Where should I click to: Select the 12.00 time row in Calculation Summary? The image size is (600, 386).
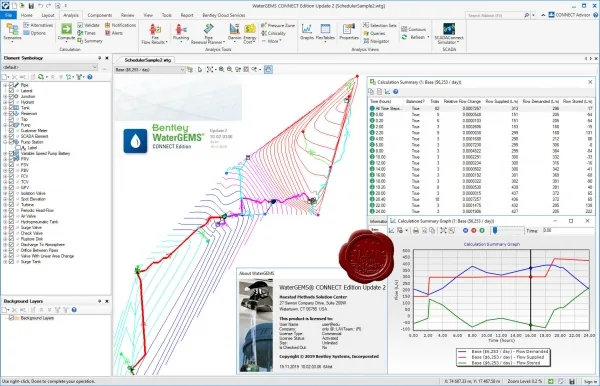481,163
